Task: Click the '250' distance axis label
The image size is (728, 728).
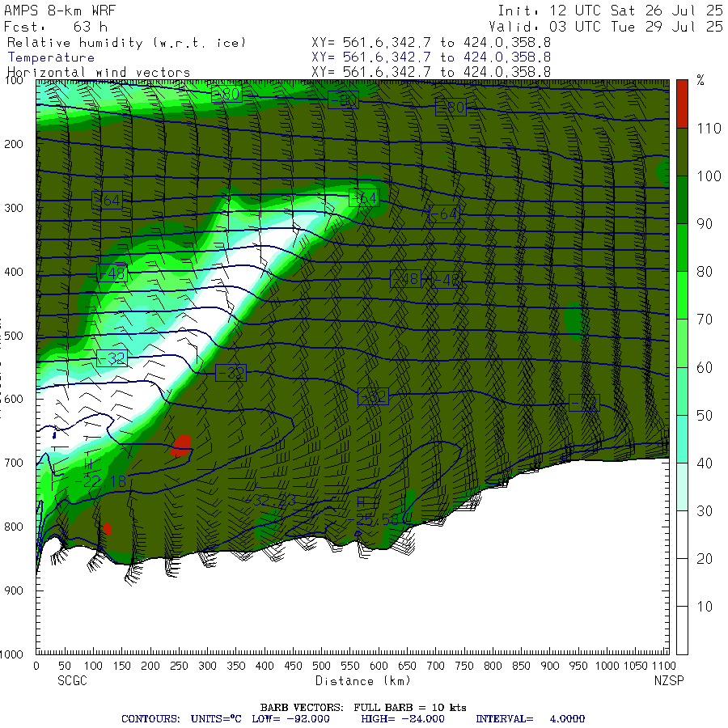Action: click(179, 667)
